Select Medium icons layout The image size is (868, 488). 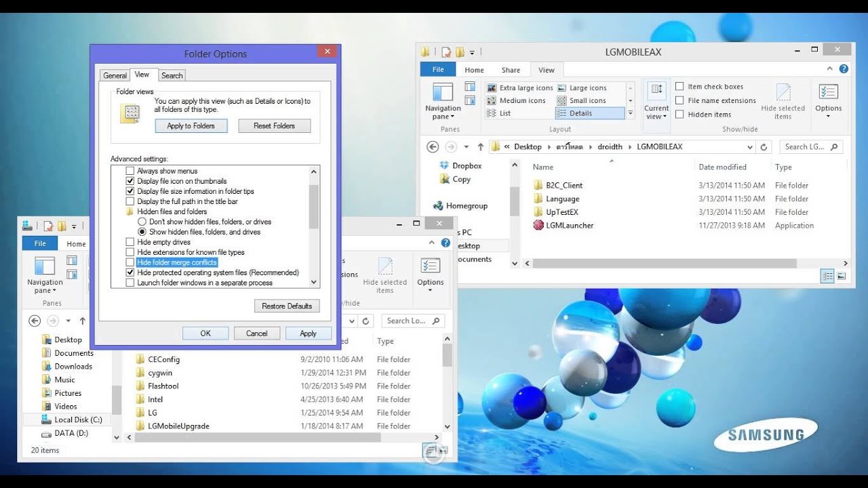pos(517,100)
